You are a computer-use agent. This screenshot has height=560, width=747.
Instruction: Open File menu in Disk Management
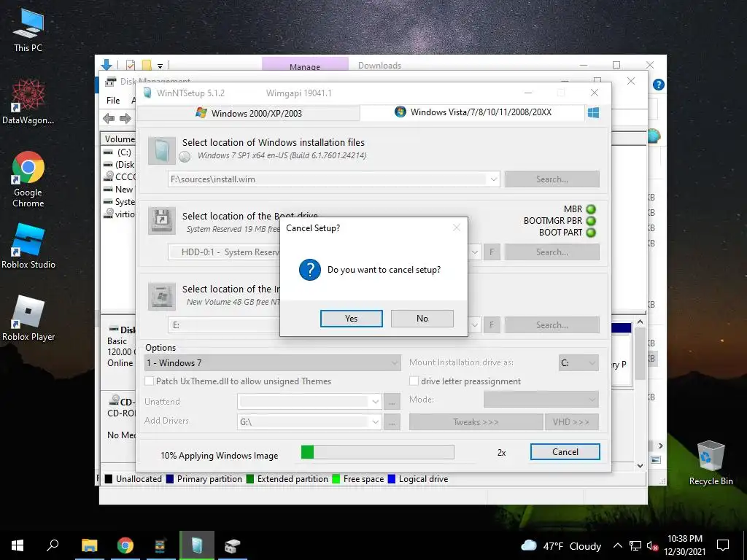pos(113,101)
